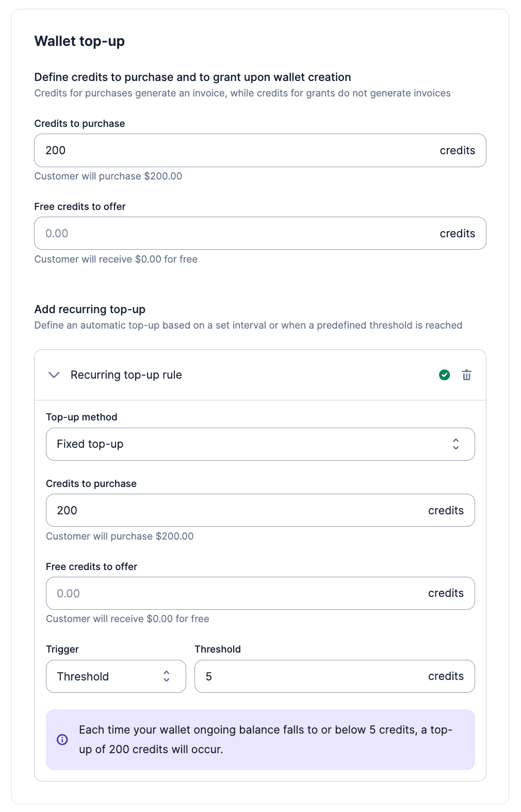Click the Threshold credits field showing 5
Screen dimensions: 521x812
coord(310,676)
